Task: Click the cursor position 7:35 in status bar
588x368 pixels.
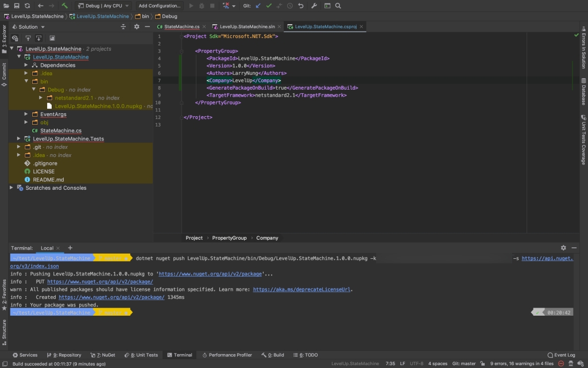Action: 390,363
